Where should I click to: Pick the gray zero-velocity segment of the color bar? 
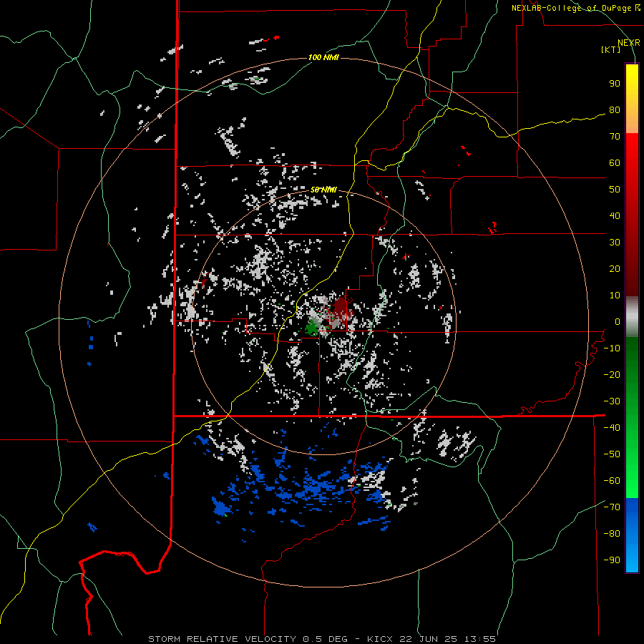coord(632,317)
